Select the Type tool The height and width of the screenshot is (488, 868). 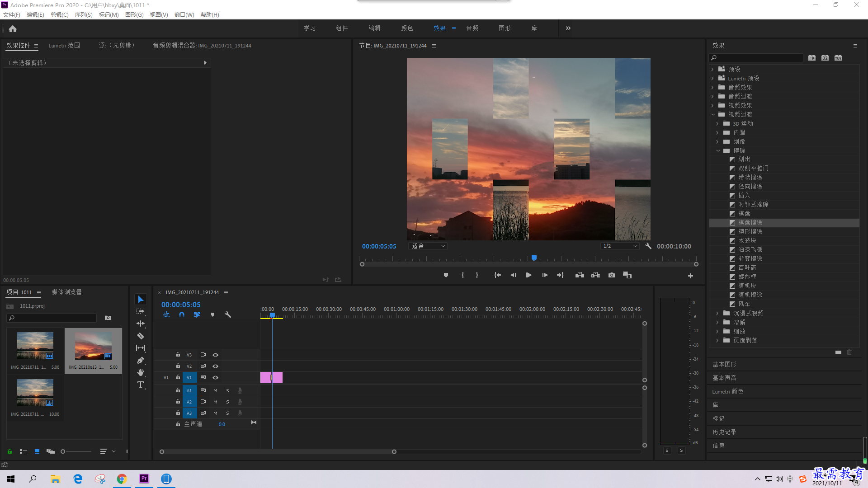(141, 385)
